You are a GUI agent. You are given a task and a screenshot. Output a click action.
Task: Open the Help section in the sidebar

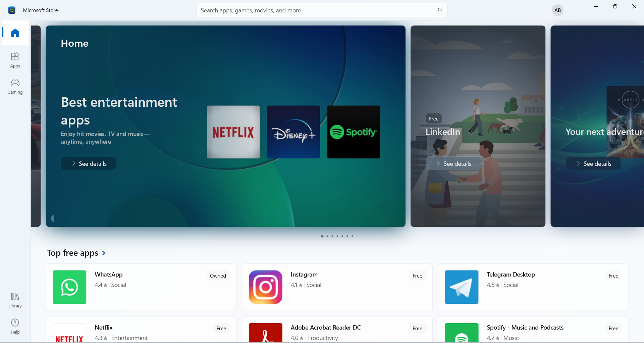(14, 325)
